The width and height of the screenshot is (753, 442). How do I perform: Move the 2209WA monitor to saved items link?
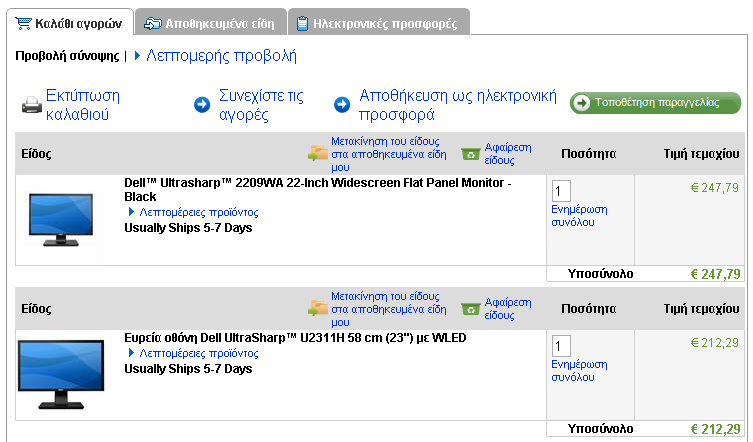point(389,154)
